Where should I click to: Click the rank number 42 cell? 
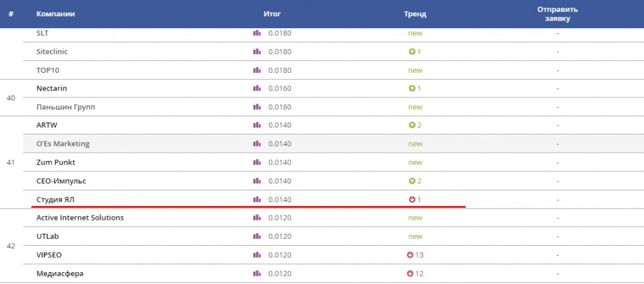(x=11, y=246)
